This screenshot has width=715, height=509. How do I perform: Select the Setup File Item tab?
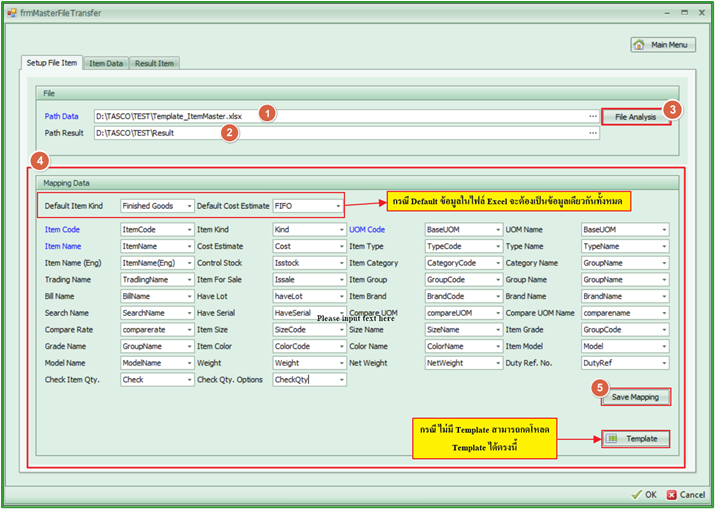click(x=51, y=63)
